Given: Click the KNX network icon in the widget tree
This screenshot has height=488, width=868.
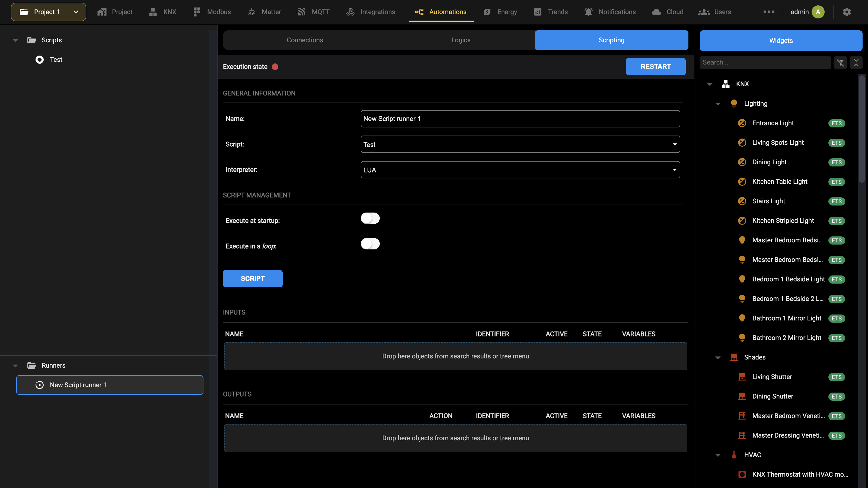Looking at the screenshot, I should (x=726, y=84).
